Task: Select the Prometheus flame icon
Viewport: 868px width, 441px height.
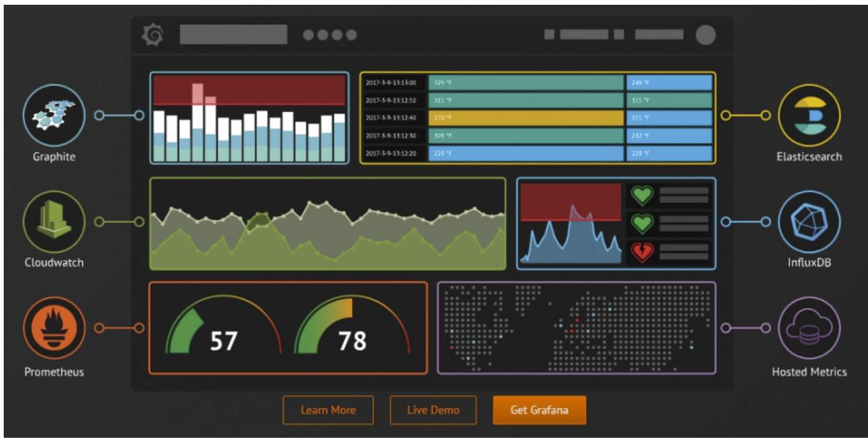Action: pyautogui.click(x=54, y=328)
